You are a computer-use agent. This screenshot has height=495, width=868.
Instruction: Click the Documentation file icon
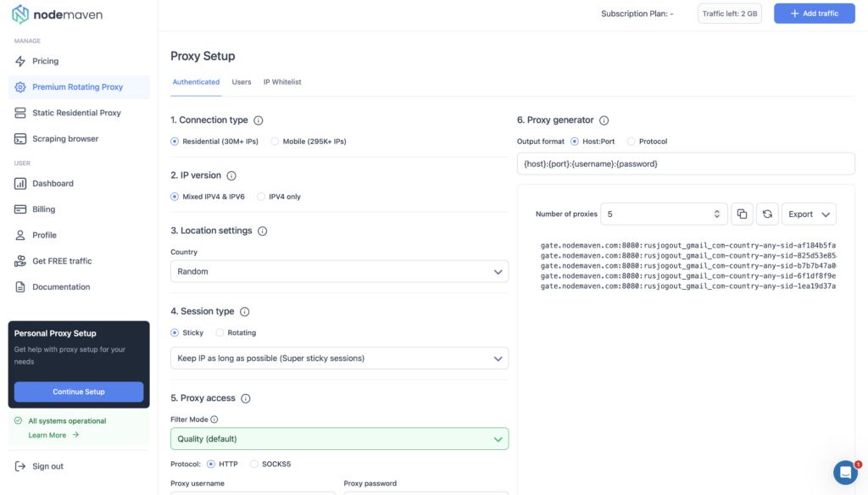click(20, 286)
